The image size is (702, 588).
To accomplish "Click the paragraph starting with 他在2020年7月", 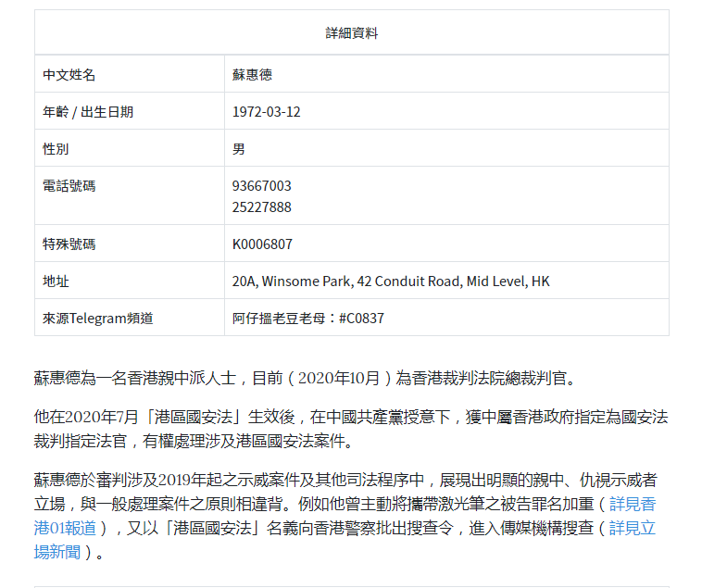I will [x=351, y=429].
